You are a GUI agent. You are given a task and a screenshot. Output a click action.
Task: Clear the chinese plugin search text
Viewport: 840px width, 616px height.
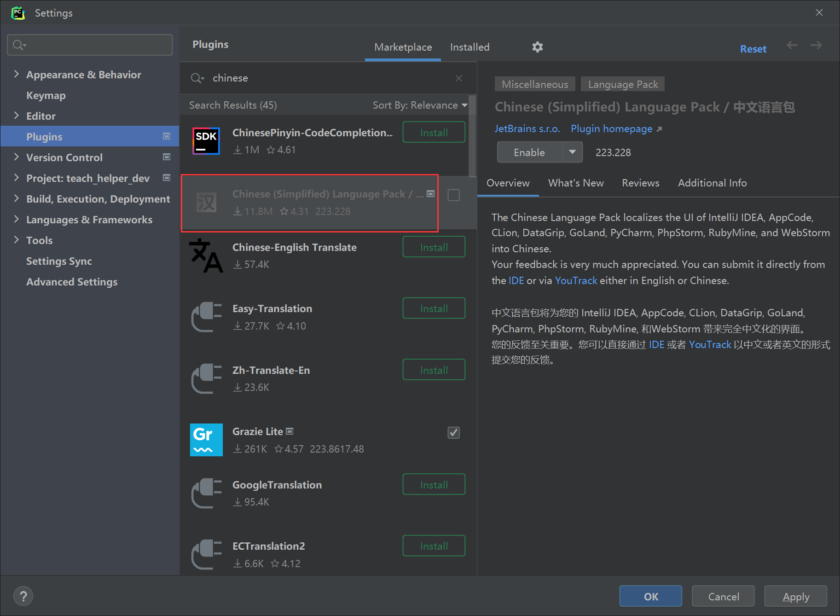tap(458, 78)
